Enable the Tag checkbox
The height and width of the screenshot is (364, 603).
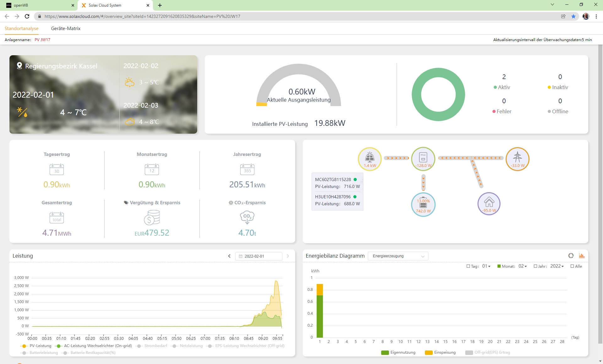pos(468,266)
